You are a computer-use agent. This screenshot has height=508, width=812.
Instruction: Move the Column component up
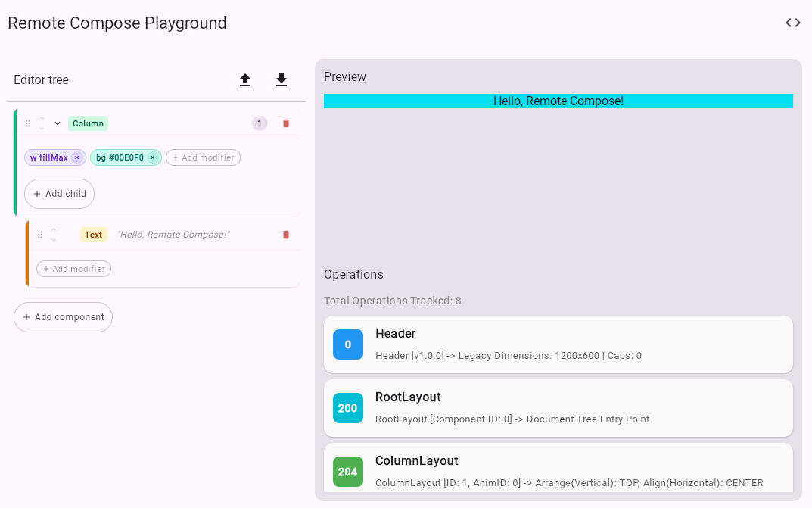coord(42,119)
